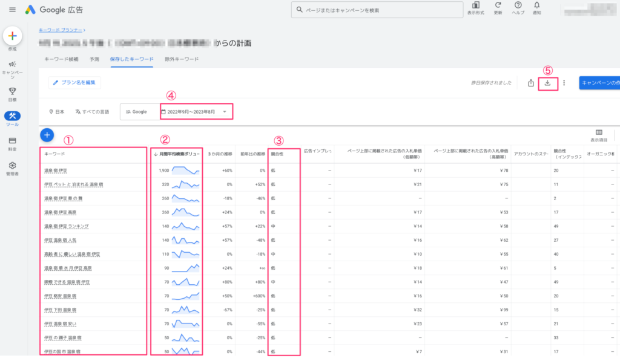Open キャンペーン megaphone sidebar icon
The height and width of the screenshot is (364, 620).
[x=12, y=64]
